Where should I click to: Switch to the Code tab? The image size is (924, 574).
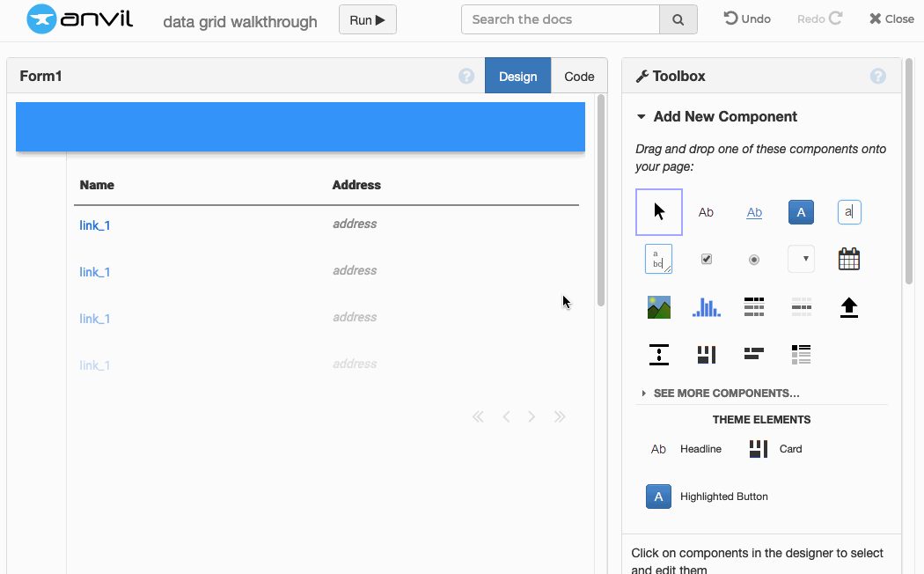click(579, 77)
